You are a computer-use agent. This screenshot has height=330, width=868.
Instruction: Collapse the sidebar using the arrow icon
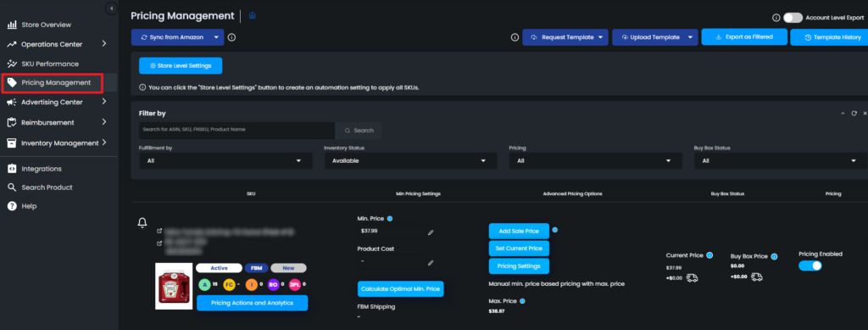coord(111,8)
